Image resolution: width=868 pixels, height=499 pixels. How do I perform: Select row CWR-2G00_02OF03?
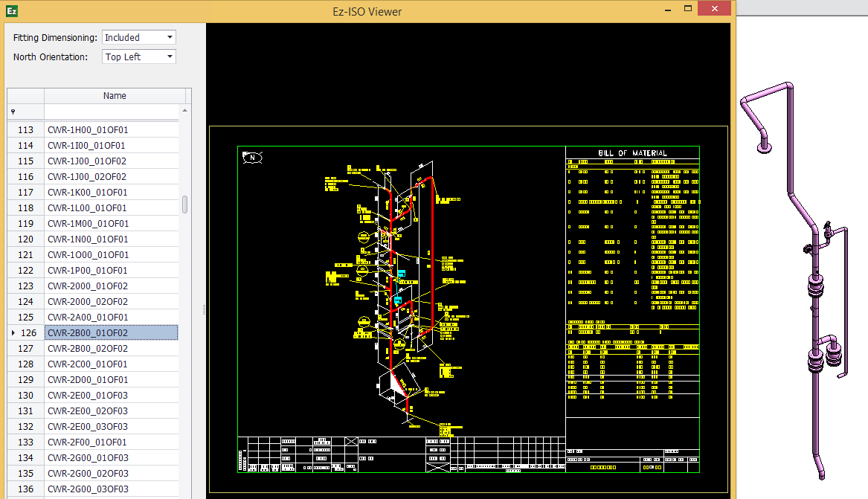point(112,474)
